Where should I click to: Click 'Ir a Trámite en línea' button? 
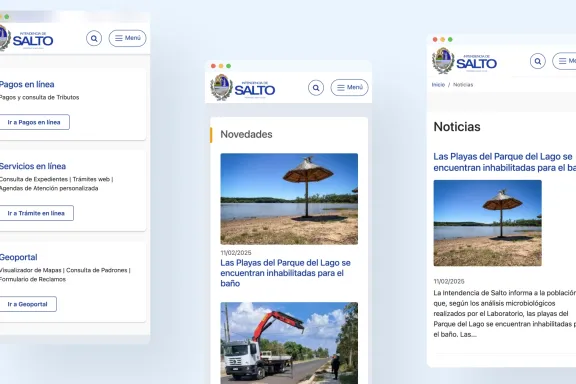[36, 213]
